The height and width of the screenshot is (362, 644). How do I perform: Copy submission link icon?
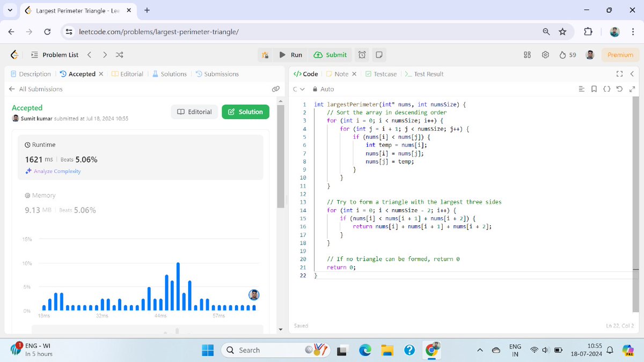pos(276,89)
